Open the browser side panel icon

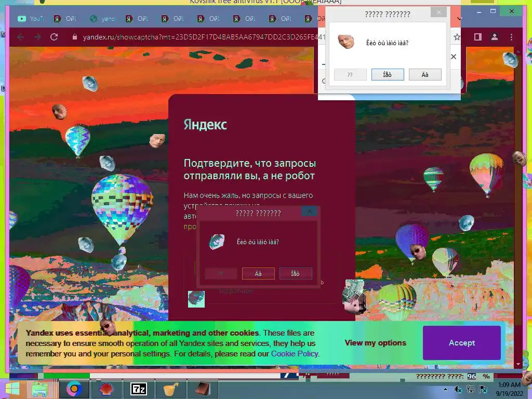478,37
